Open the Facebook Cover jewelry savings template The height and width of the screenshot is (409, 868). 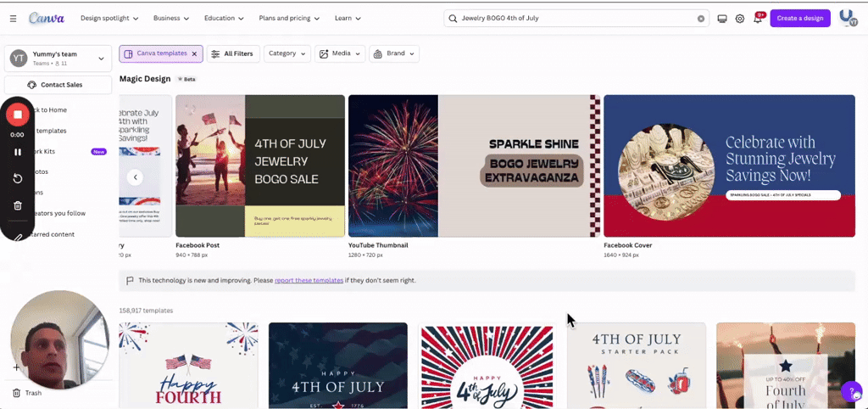[729, 165]
